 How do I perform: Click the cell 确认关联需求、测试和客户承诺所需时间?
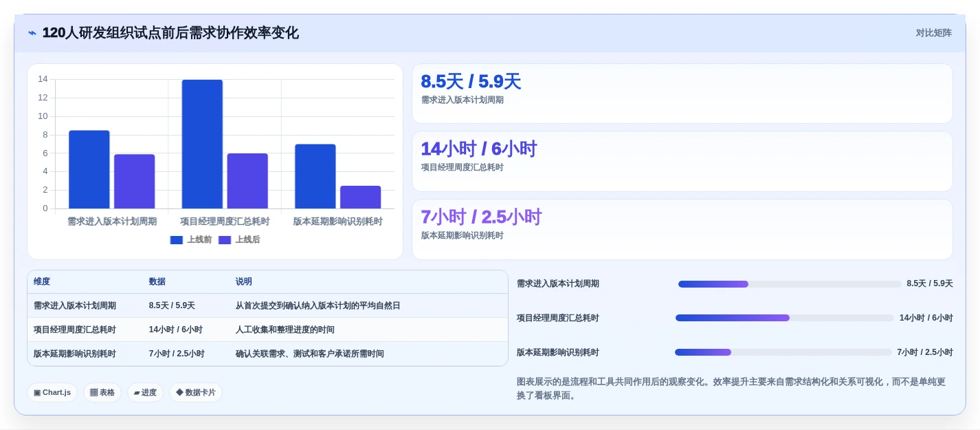coord(310,354)
